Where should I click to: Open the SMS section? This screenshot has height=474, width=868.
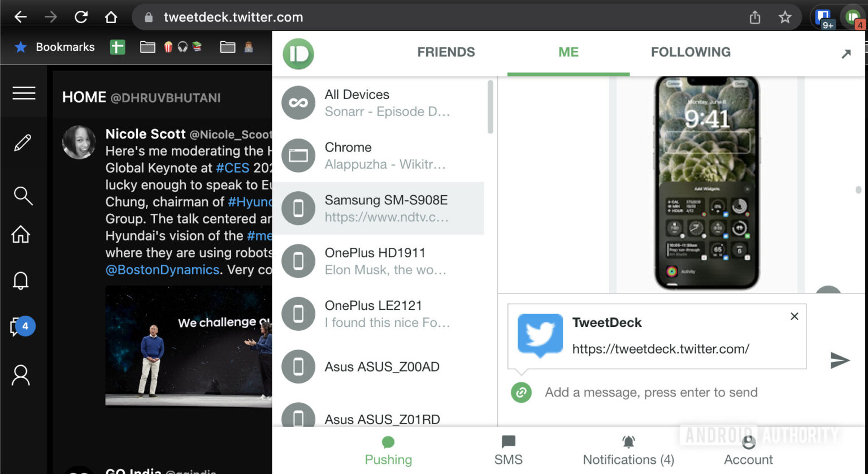coord(508,451)
